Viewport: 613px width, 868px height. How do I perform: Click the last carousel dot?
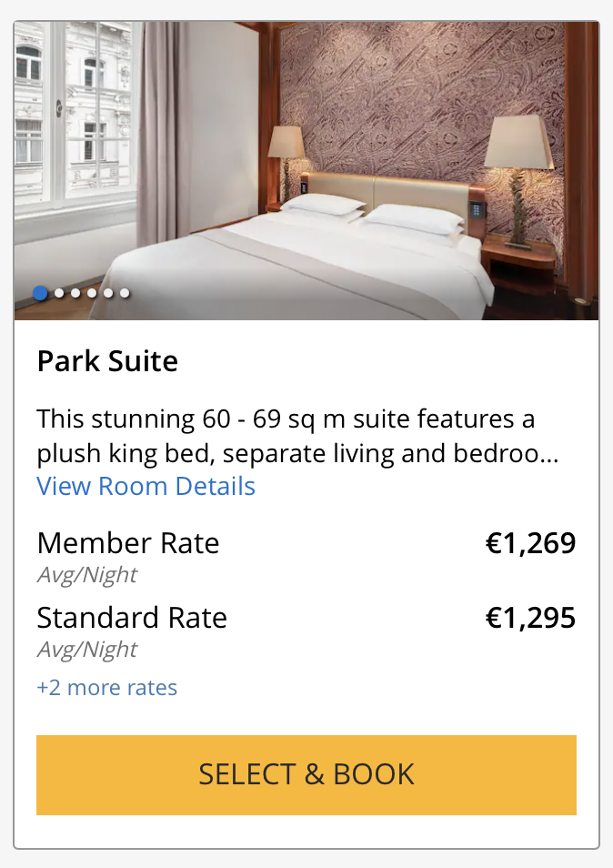124,293
